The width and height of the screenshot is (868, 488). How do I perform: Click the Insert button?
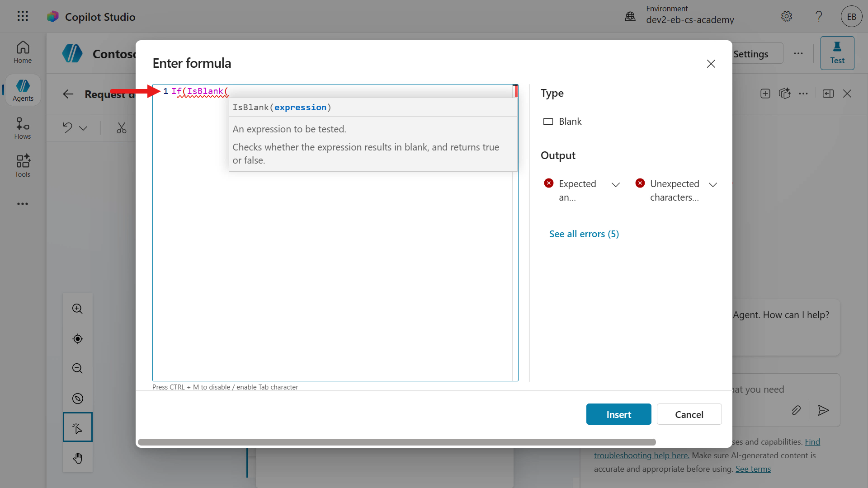pos(618,414)
